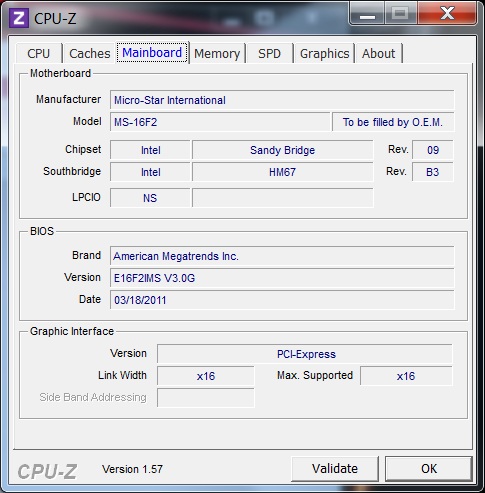485x493 pixels.
Task: Go to the Memory tab
Action: click(217, 53)
